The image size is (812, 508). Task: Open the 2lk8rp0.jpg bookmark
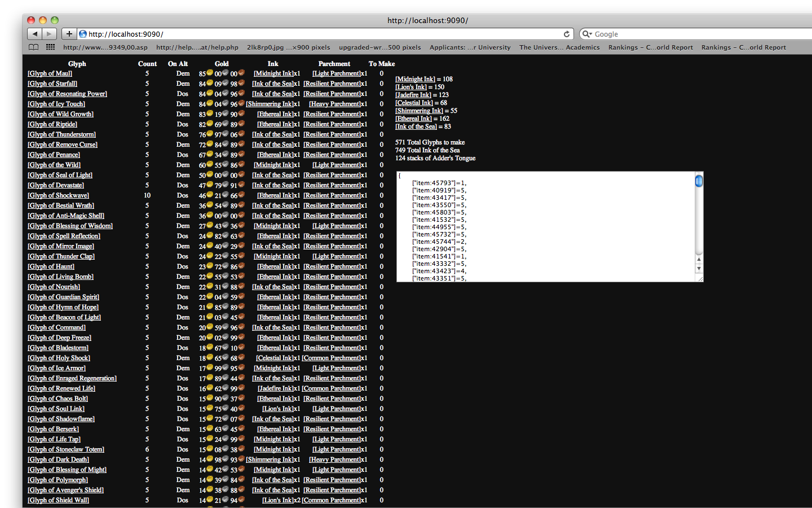click(289, 47)
